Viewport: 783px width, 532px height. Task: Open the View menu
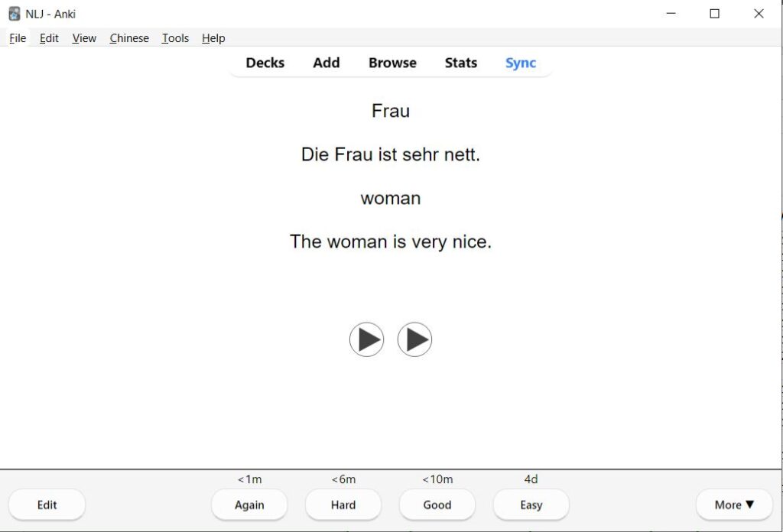[84, 38]
